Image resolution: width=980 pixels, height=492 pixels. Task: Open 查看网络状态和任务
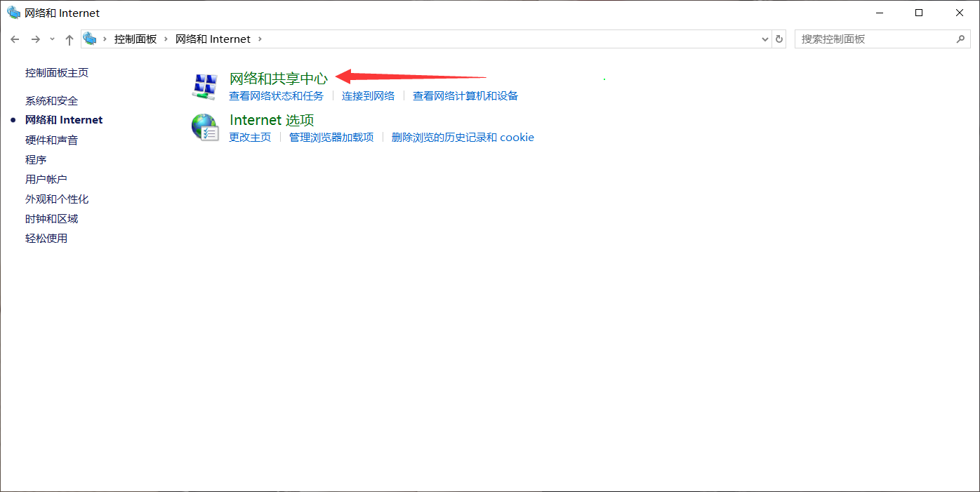pyautogui.click(x=277, y=95)
